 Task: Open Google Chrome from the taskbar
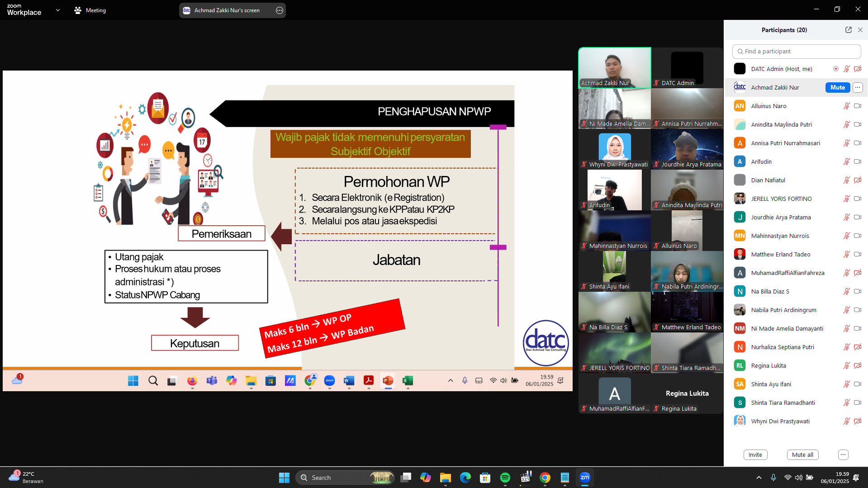pos(545,478)
